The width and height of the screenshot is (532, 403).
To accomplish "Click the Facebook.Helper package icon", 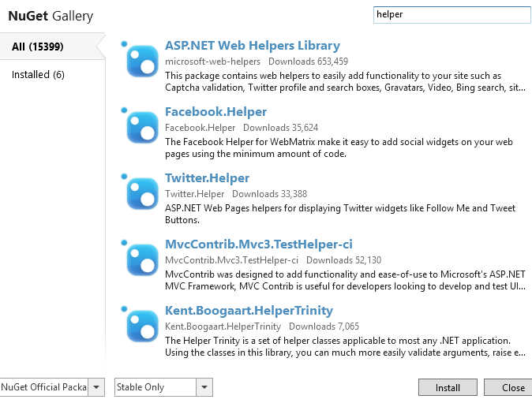I will point(140,125).
